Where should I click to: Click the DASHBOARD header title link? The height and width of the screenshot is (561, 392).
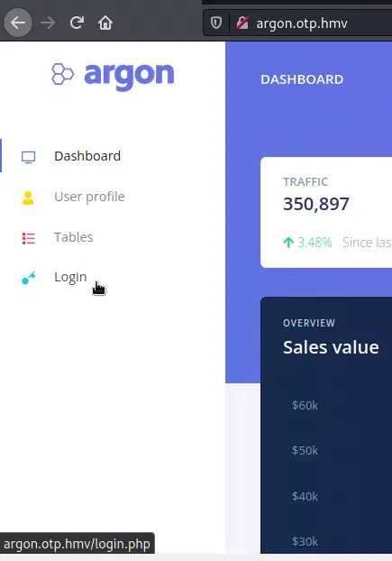point(302,79)
